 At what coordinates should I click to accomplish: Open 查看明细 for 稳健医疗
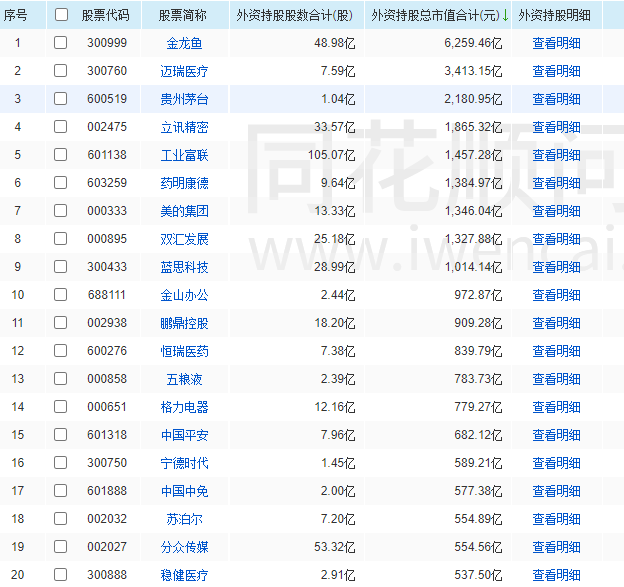tap(556, 575)
